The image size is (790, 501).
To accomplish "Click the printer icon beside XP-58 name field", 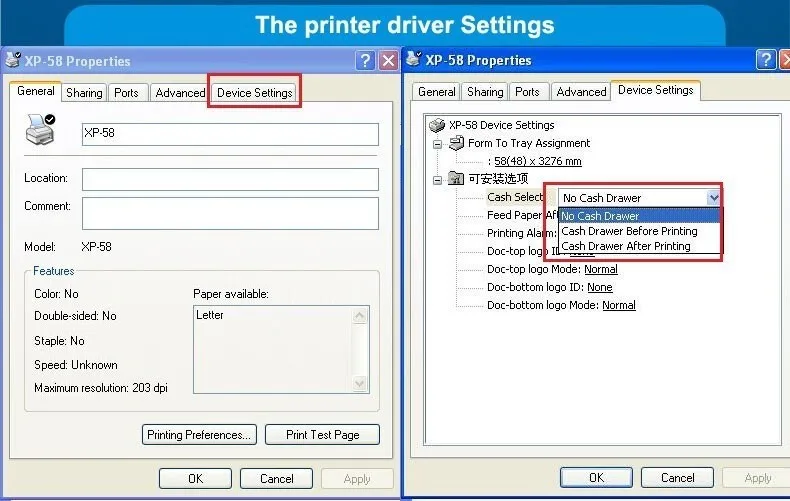I will tap(40, 130).
